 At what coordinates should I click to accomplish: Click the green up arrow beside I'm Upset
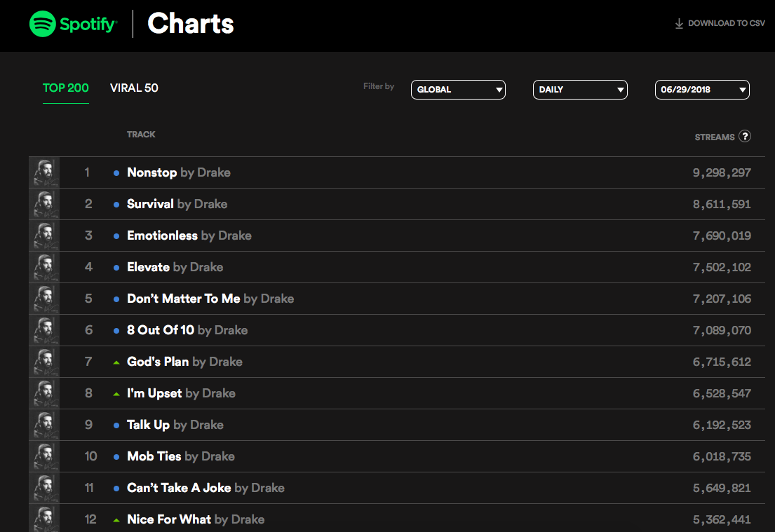point(116,394)
